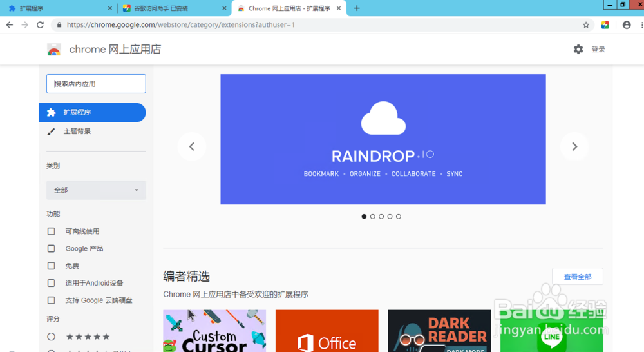The image size is (644, 352).
Task: Click the chrome 网上应用店 title text
Action: pyautogui.click(x=115, y=50)
